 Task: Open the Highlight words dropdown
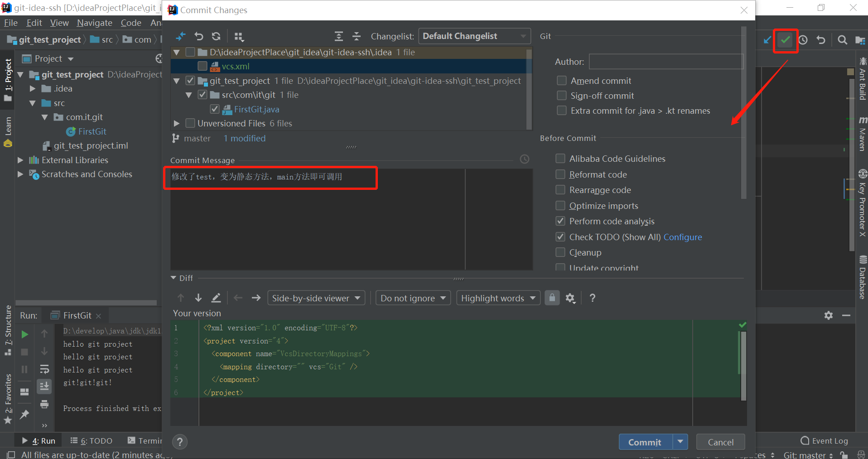click(x=498, y=298)
